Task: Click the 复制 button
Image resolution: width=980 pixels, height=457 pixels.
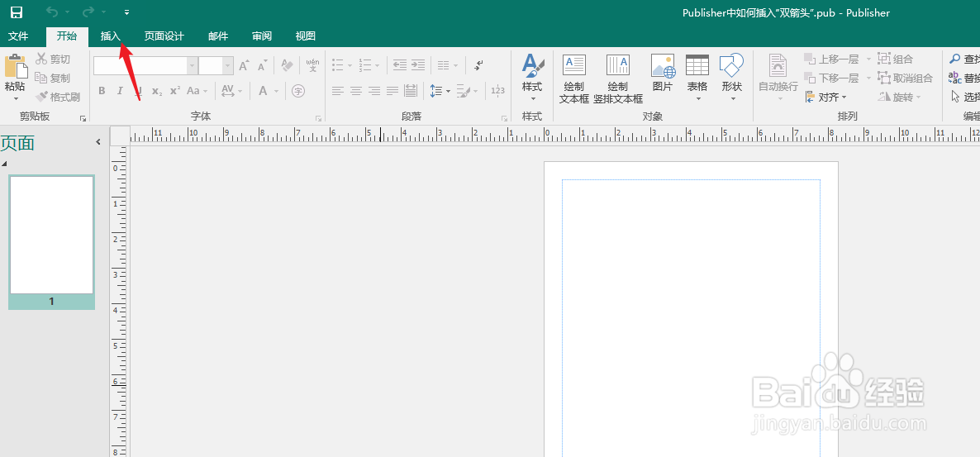Action: click(x=53, y=79)
